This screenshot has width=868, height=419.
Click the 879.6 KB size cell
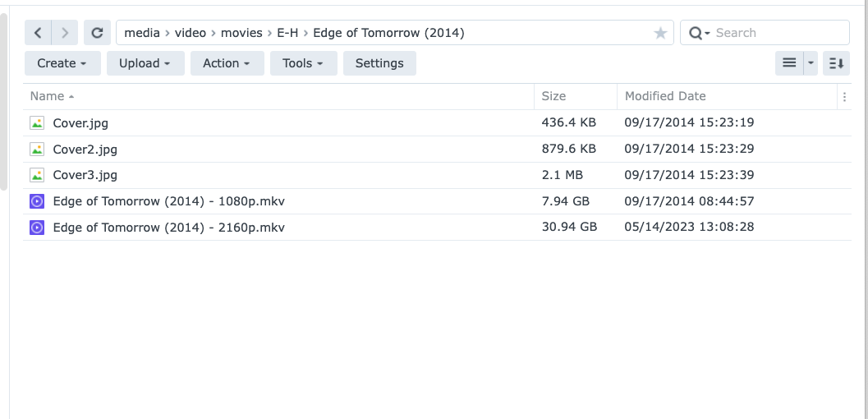[x=568, y=149]
